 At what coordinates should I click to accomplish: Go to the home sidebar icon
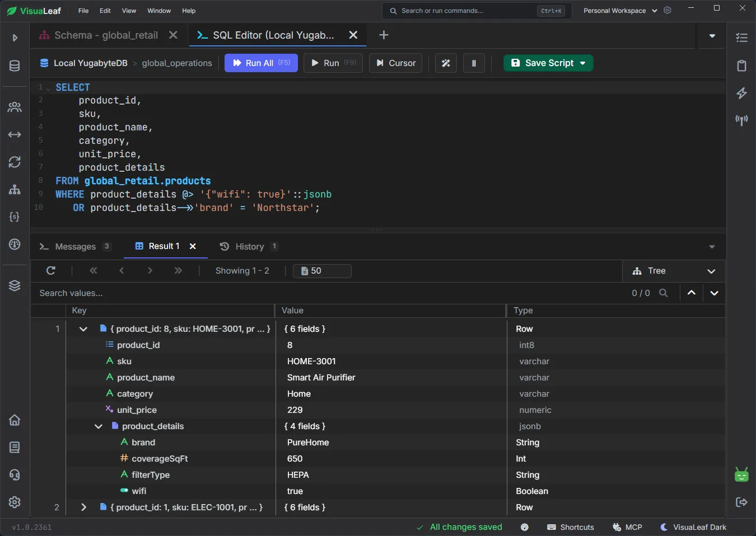point(15,420)
